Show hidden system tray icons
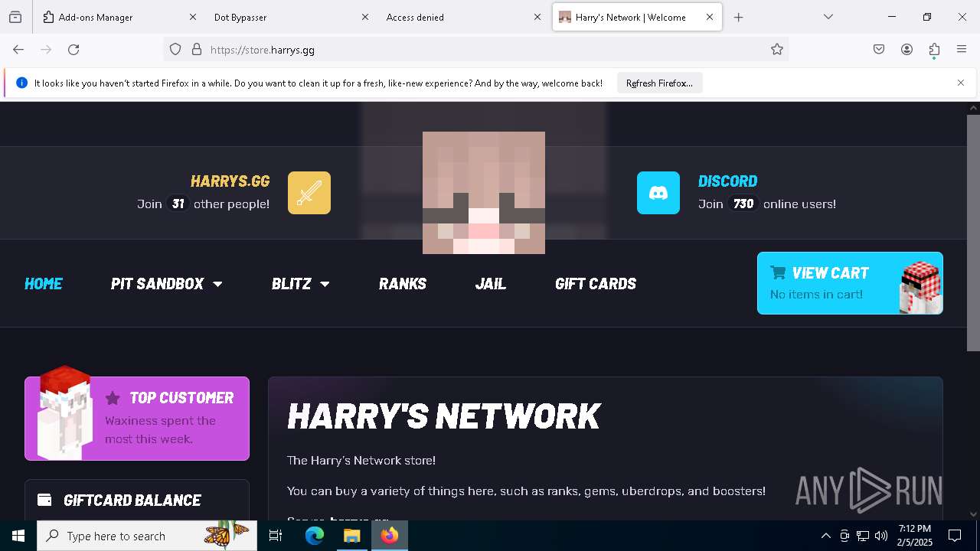Screen dimensions: 980x551 825,536
